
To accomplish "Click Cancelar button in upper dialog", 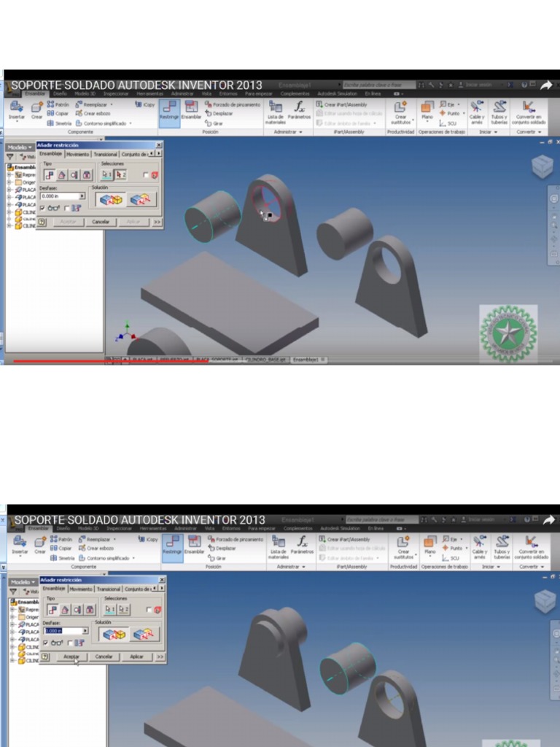I will click(101, 222).
